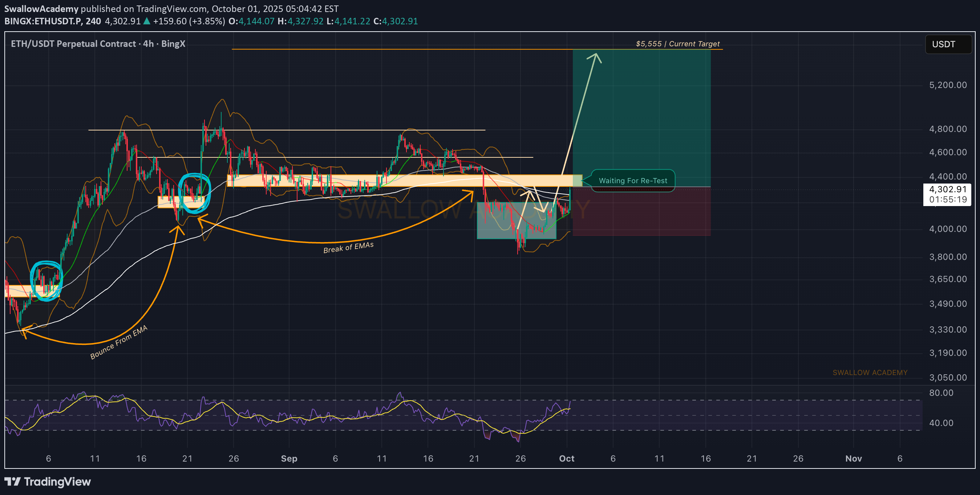This screenshot has width=980, height=495.
Task: Click the 'Break of EMAs' annotation text
Action: tap(348, 247)
